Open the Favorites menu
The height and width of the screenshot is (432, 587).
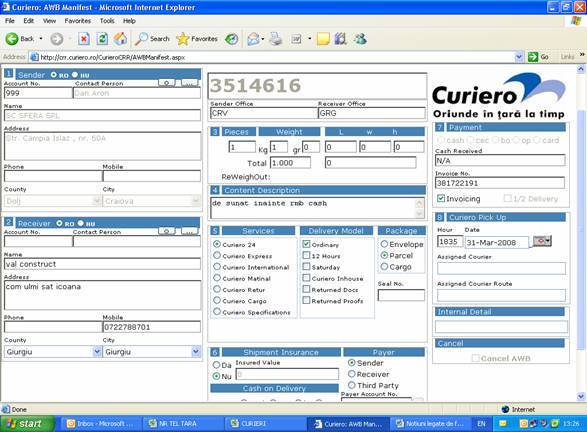tap(77, 21)
